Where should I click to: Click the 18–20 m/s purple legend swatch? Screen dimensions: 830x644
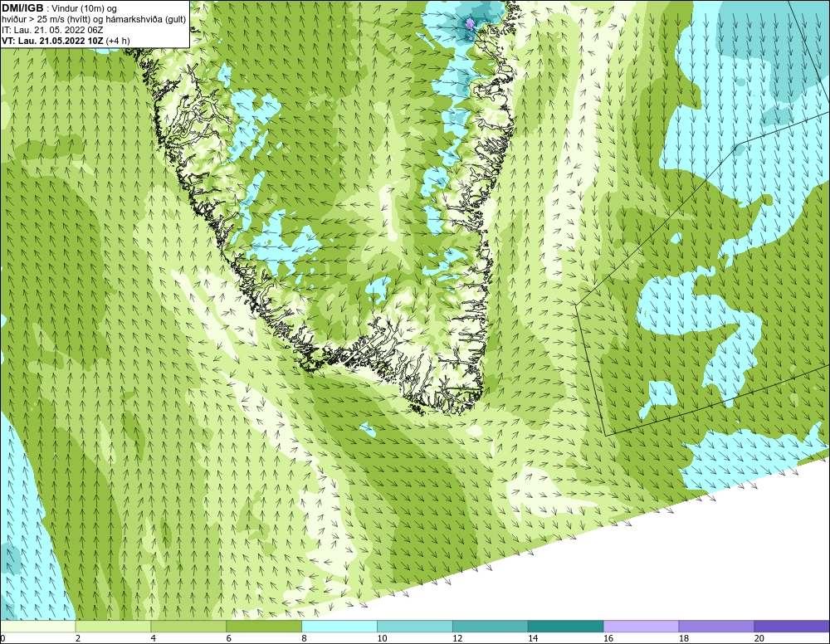(717, 627)
